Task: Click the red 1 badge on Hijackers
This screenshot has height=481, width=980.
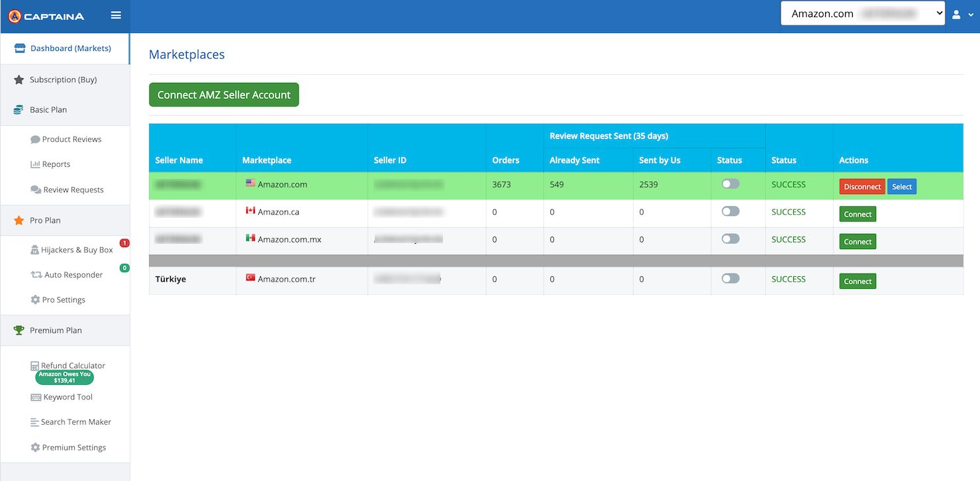Action: tap(124, 243)
